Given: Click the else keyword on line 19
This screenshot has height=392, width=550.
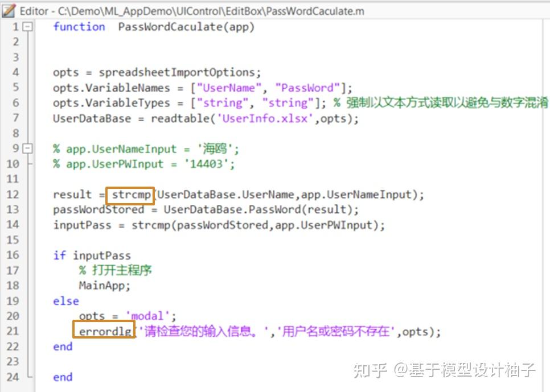Looking at the screenshot, I should (x=65, y=301).
